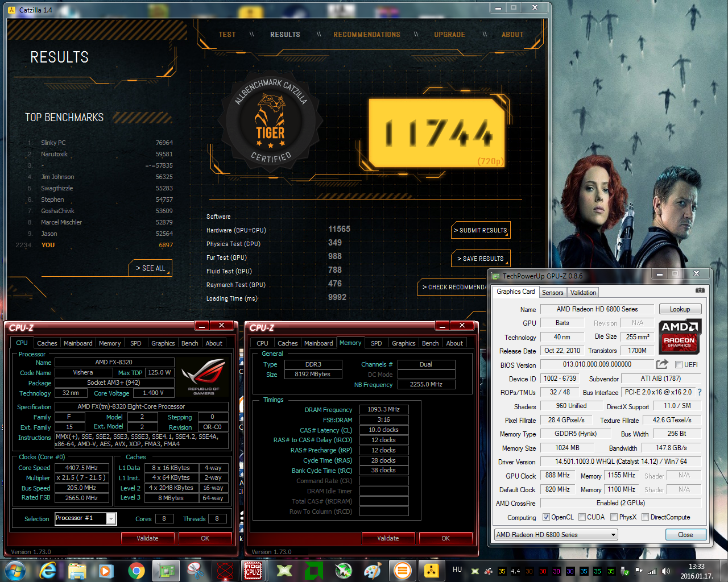
Task: Click the GPU-Z screenshot camera icon
Action: click(x=700, y=290)
